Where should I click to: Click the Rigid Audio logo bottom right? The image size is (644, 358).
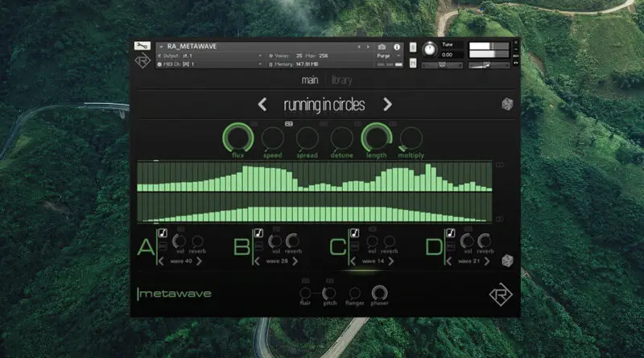tap(501, 294)
